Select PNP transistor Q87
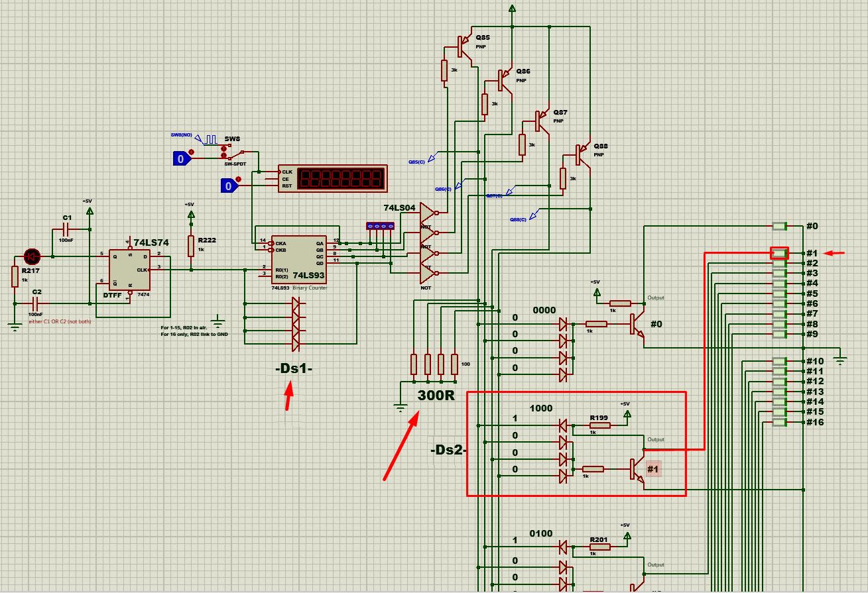This screenshot has width=868, height=593. coord(543,122)
